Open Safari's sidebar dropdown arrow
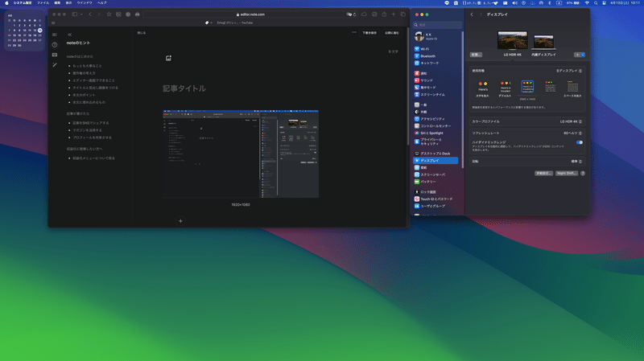This screenshot has width=644, height=361. point(82,14)
